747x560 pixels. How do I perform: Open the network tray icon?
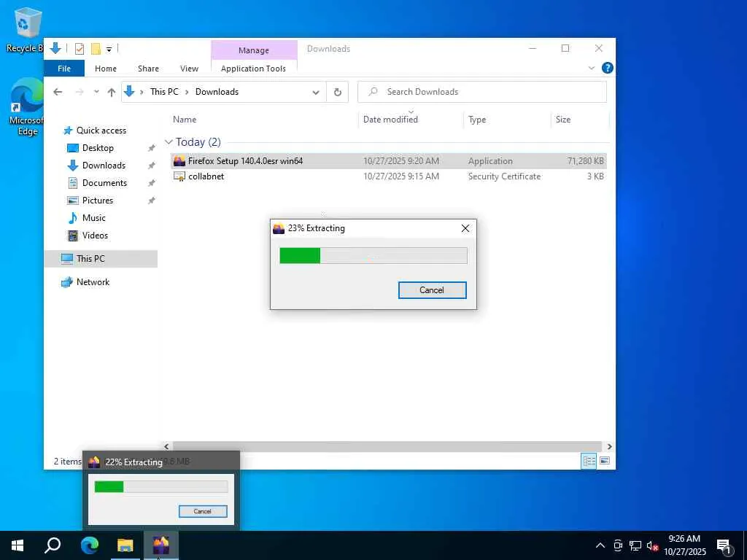coord(635,545)
